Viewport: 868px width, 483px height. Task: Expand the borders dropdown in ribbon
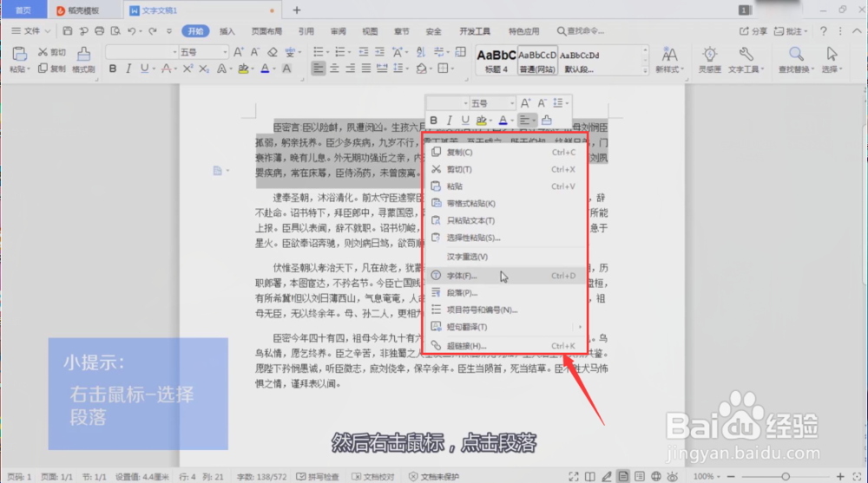click(452, 69)
